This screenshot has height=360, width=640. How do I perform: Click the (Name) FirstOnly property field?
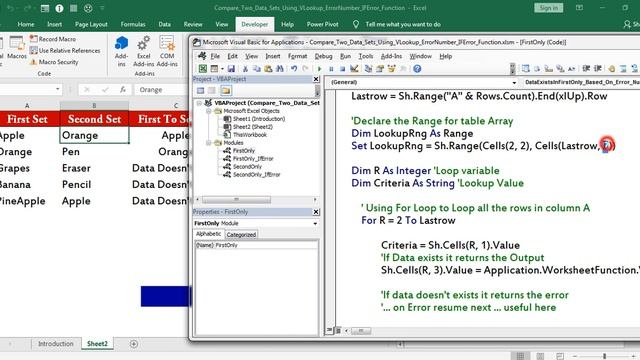(x=256, y=245)
